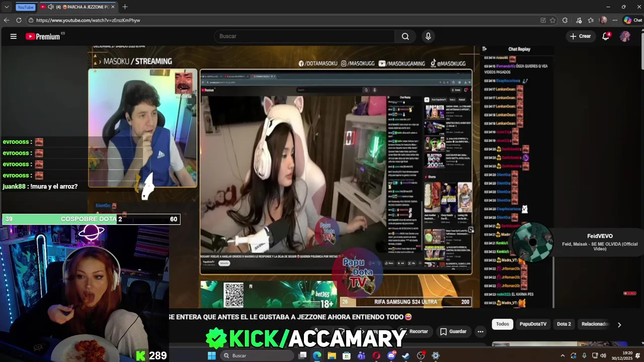Open the favorites list icon
The image size is (644, 362).
591,20
